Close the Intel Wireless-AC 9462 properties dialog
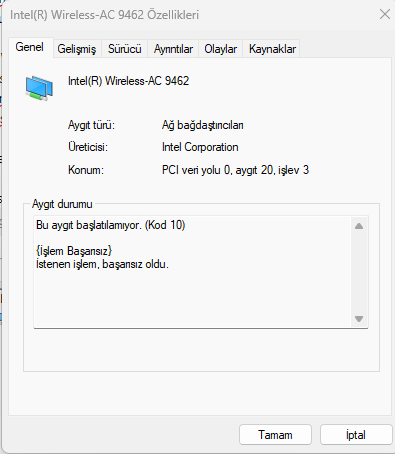The width and height of the screenshot is (395, 454). pyautogui.click(x=385, y=14)
